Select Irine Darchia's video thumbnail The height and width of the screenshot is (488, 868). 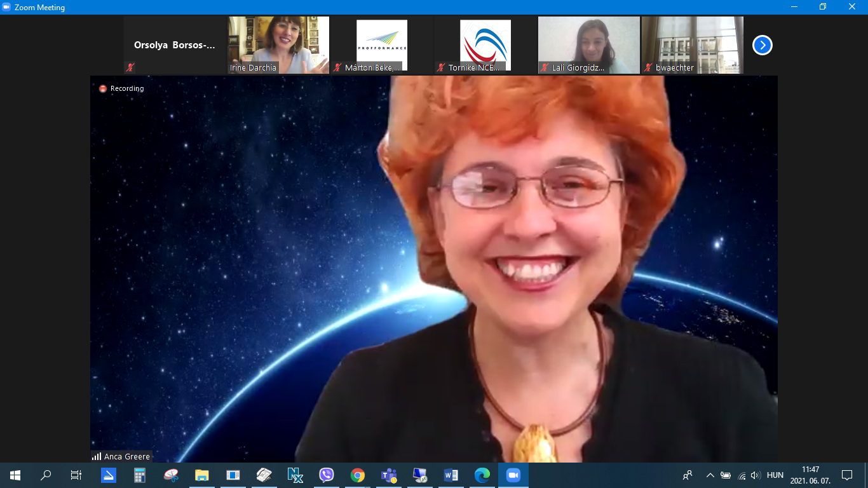(x=278, y=44)
